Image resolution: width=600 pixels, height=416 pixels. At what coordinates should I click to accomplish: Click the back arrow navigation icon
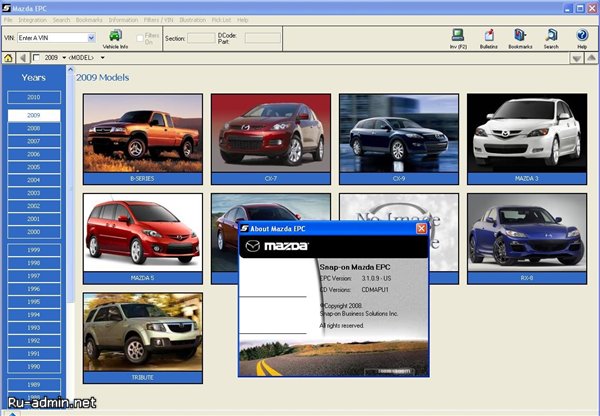(x=23, y=58)
